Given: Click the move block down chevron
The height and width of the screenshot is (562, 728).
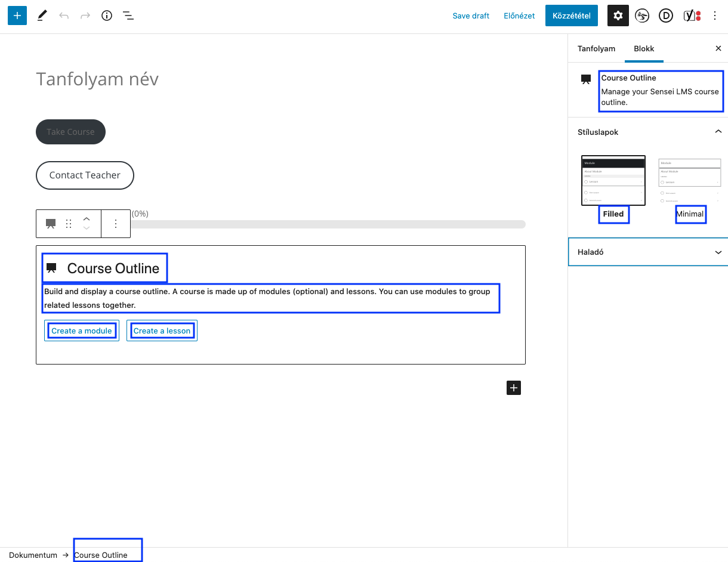Looking at the screenshot, I should coord(86,228).
